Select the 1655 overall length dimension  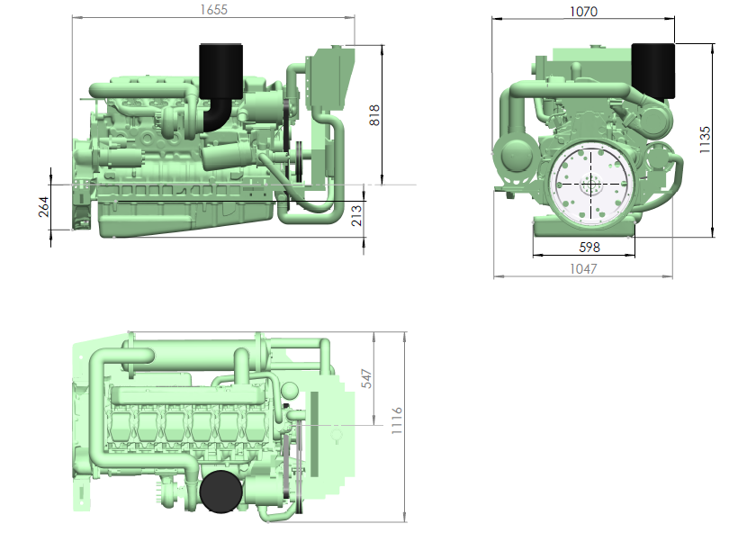click(213, 10)
